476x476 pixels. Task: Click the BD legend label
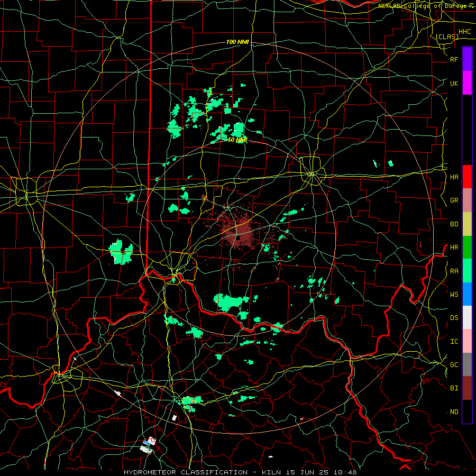click(454, 224)
